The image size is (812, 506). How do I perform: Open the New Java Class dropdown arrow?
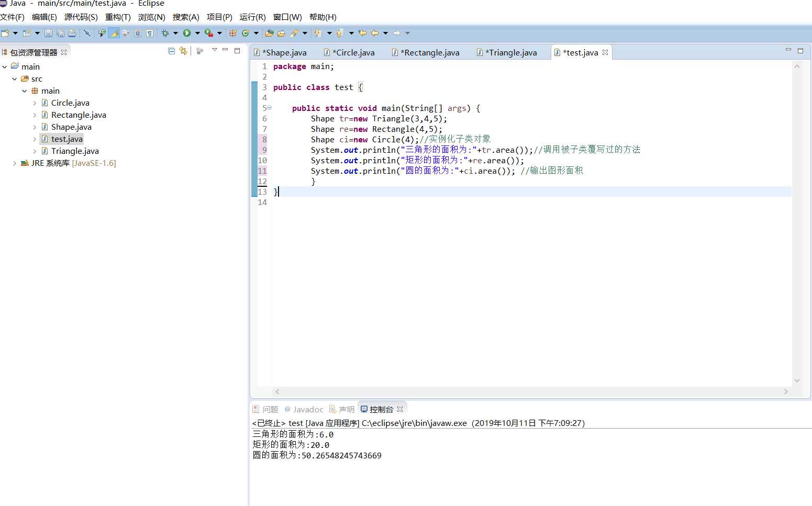[256, 33]
